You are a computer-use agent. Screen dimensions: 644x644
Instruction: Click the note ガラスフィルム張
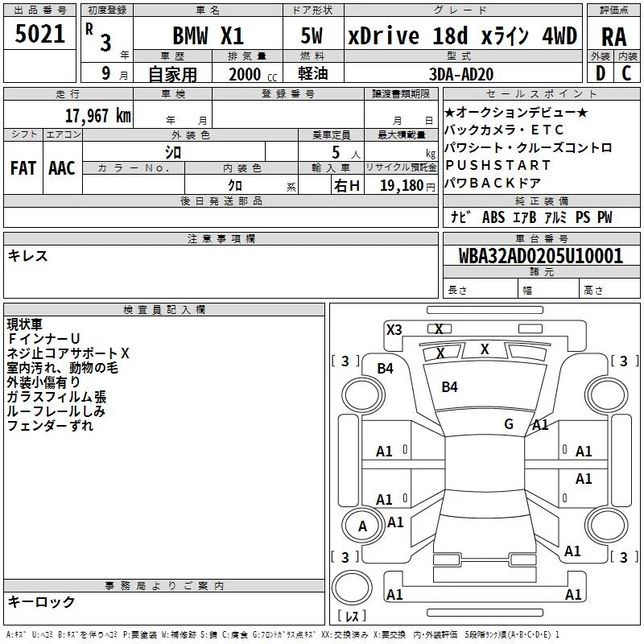click(56, 396)
